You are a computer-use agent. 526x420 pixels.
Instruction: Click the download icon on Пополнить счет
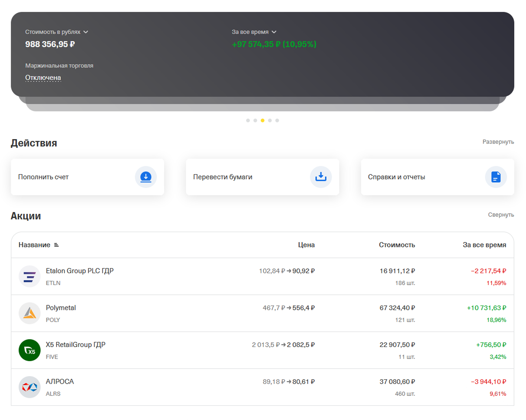tap(146, 177)
